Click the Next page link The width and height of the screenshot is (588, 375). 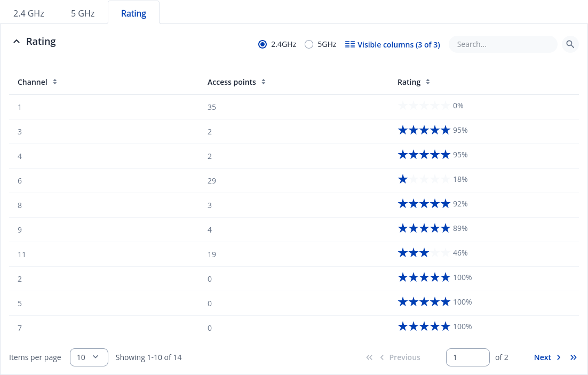pyautogui.click(x=542, y=357)
